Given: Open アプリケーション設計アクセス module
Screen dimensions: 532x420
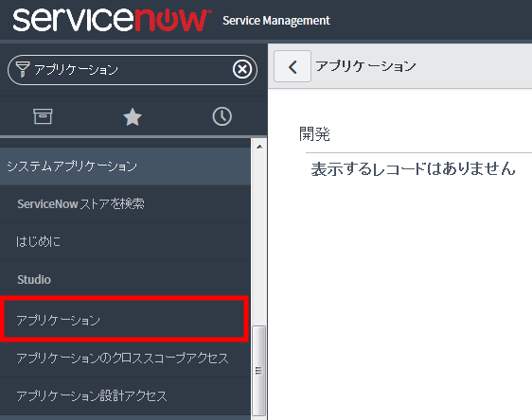Looking at the screenshot, I should 126,396.
